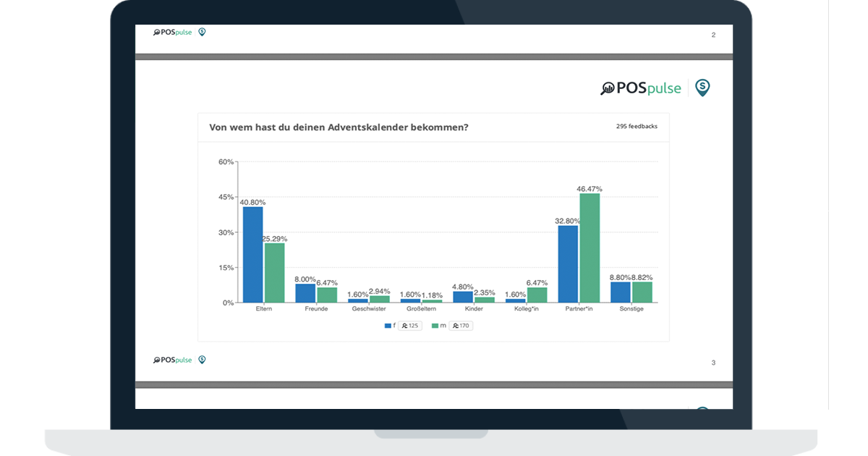Select the green Eltern bar at 25.29%
The image size is (868, 456).
274,273
